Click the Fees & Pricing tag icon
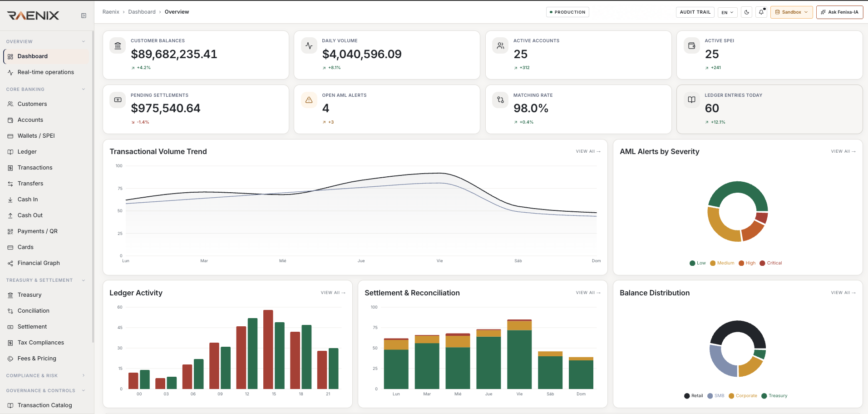This screenshot has height=414, width=868. [x=10, y=359]
